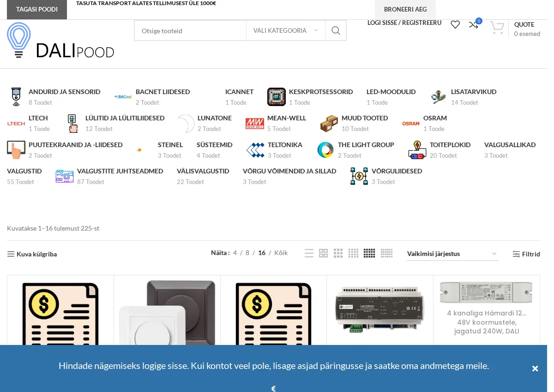Close the login notice banner

pos(535,368)
